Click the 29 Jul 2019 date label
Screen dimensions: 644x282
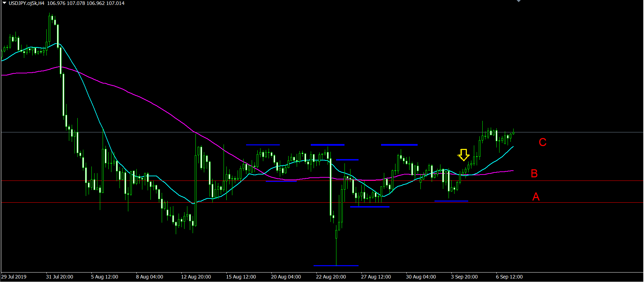pyautogui.click(x=14, y=277)
